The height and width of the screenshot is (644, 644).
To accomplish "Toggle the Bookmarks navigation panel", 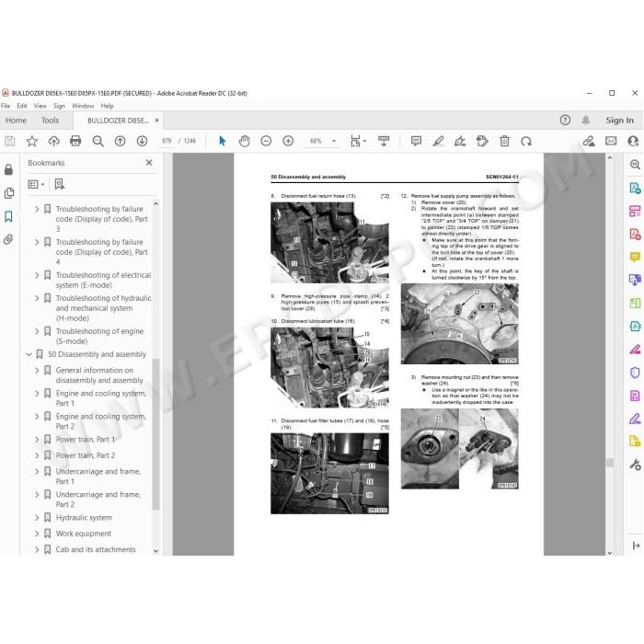I will pyautogui.click(x=8, y=216).
